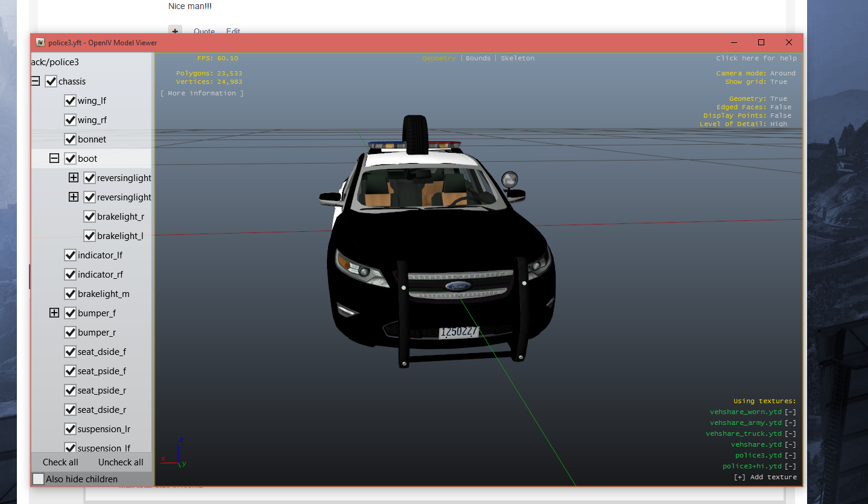Remove the vehshare_truck.ytd texture with [-]
Image resolution: width=868 pixels, height=504 pixels.
[790, 434]
